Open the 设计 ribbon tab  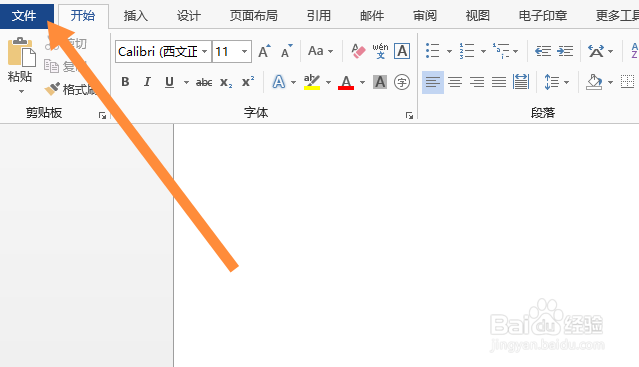[x=189, y=16]
